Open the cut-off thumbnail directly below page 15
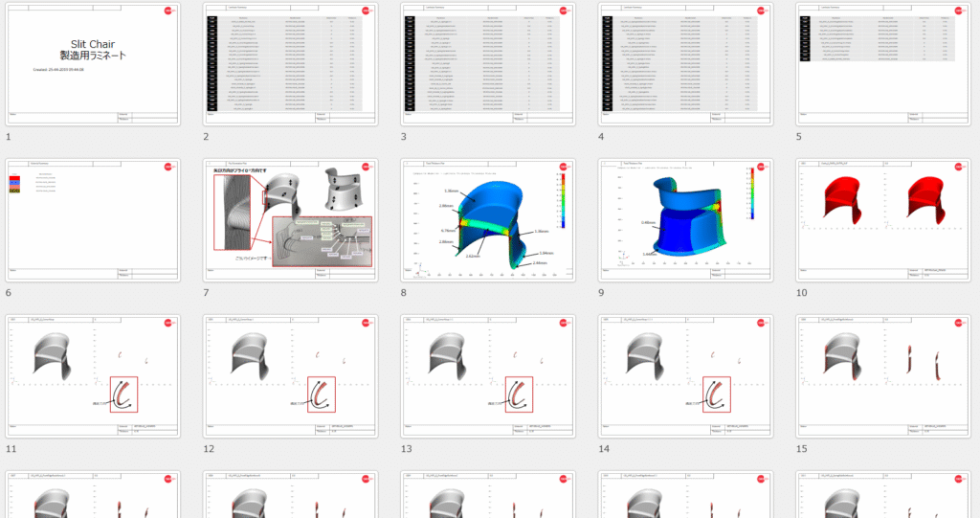 (x=881, y=494)
